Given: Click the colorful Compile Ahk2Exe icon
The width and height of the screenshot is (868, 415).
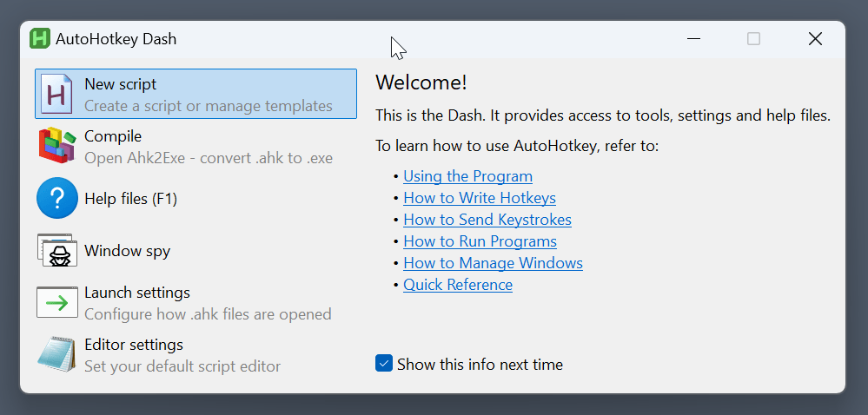Looking at the screenshot, I should (57, 146).
